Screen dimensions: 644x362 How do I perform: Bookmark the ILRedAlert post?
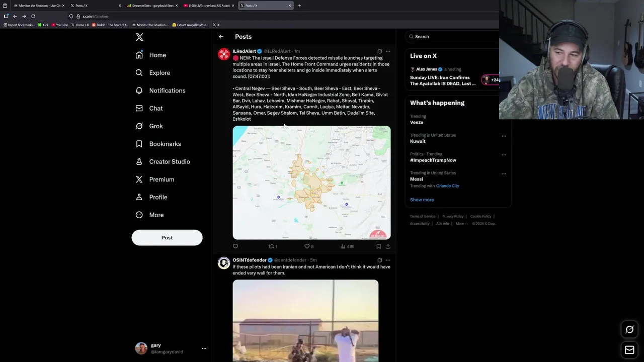pos(378,246)
